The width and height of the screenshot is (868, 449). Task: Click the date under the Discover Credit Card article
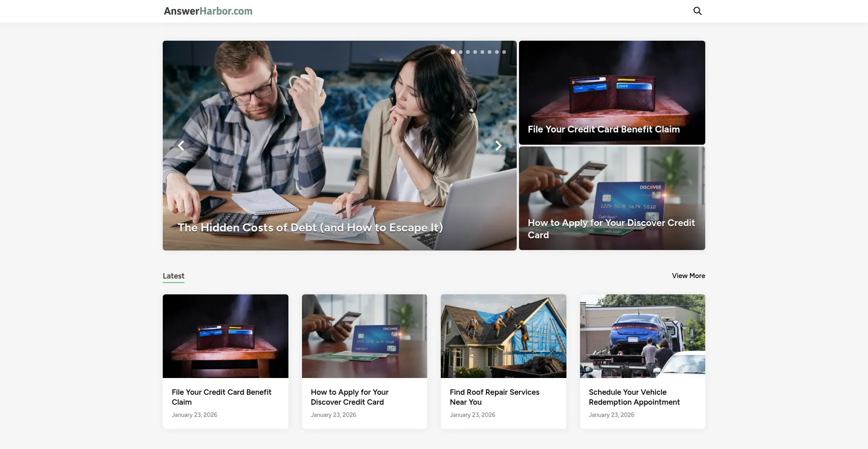click(334, 415)
